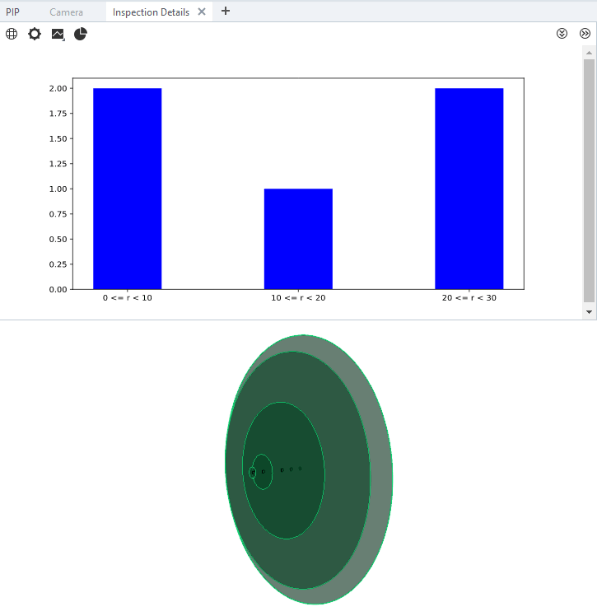The width and height of the screenshot is (597, 616).
Task: Open the gear settings icon
Action: [35, 34]
